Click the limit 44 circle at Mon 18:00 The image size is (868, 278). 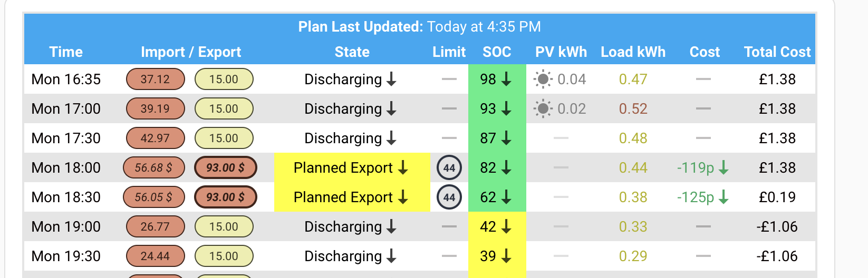(449, 168)
